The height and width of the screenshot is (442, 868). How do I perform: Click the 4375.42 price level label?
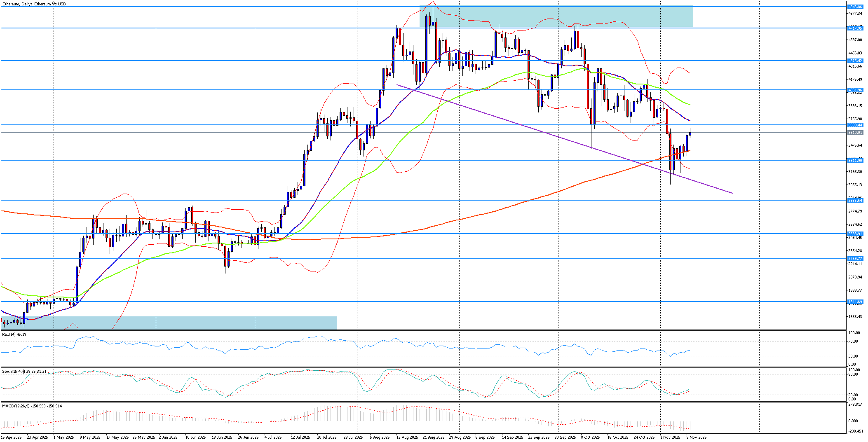pyautogui.click(x=855, y=61)
